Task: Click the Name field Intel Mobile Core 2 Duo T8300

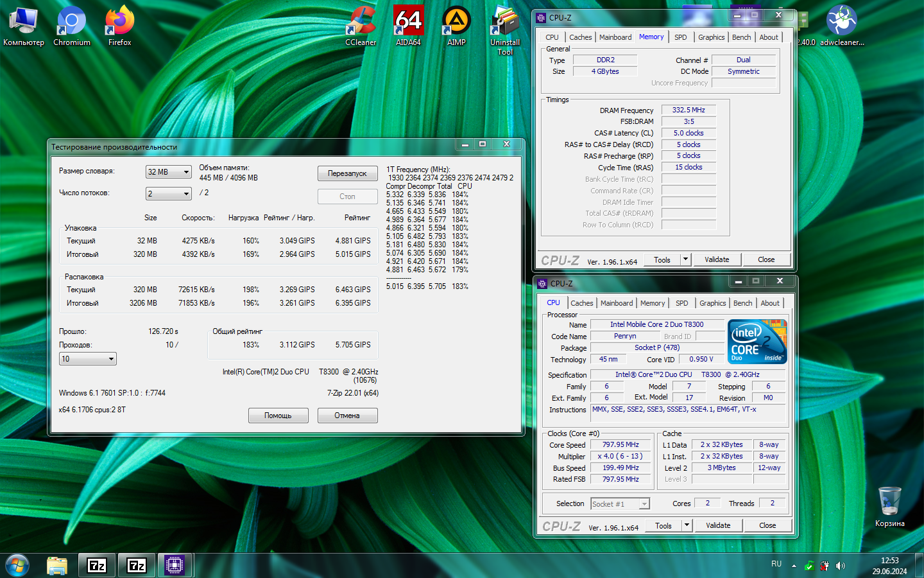Action: click(657, 324)
